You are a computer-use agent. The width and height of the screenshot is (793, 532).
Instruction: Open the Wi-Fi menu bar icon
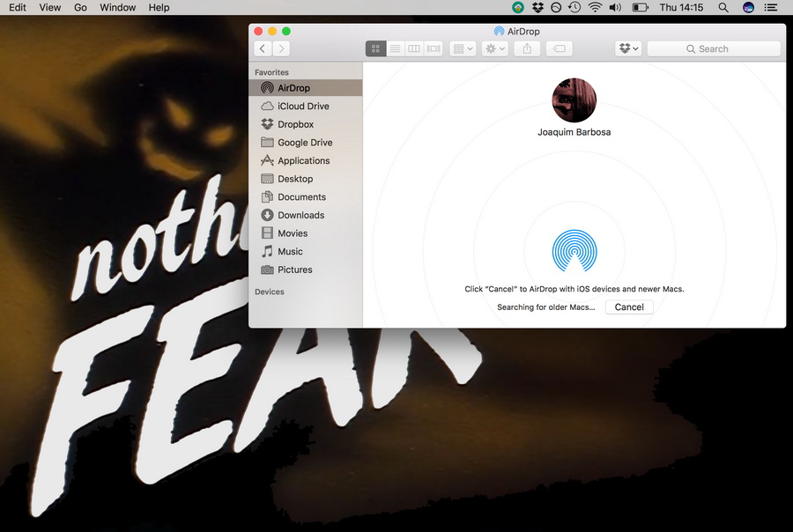(596, 8)
